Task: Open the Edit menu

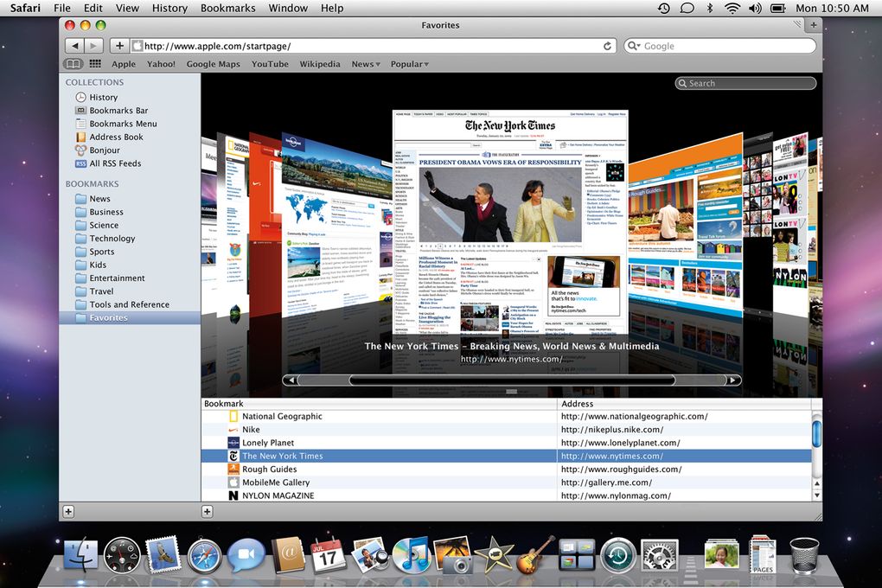Action: tap(93, 8)
